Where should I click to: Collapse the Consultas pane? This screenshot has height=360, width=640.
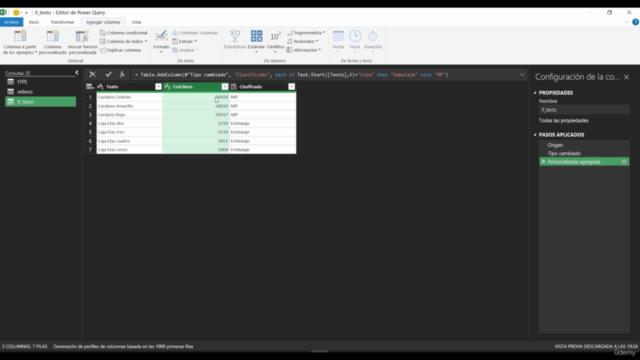point(77,73)
